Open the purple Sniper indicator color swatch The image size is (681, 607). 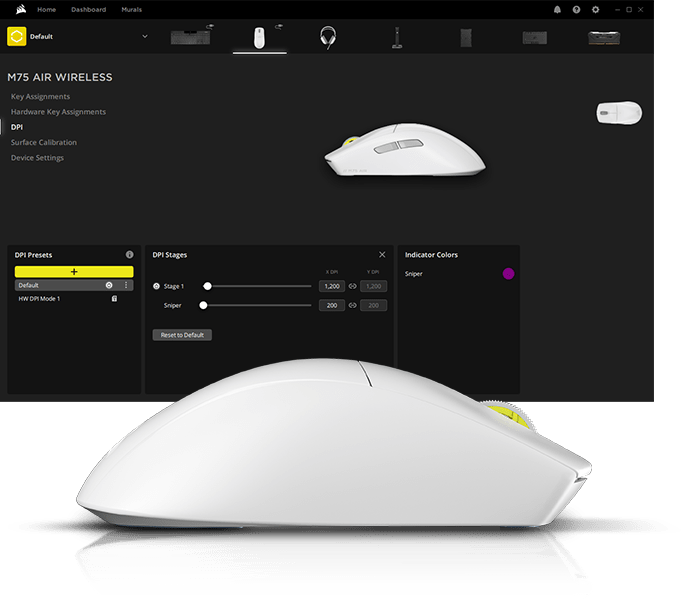(508, 274)
